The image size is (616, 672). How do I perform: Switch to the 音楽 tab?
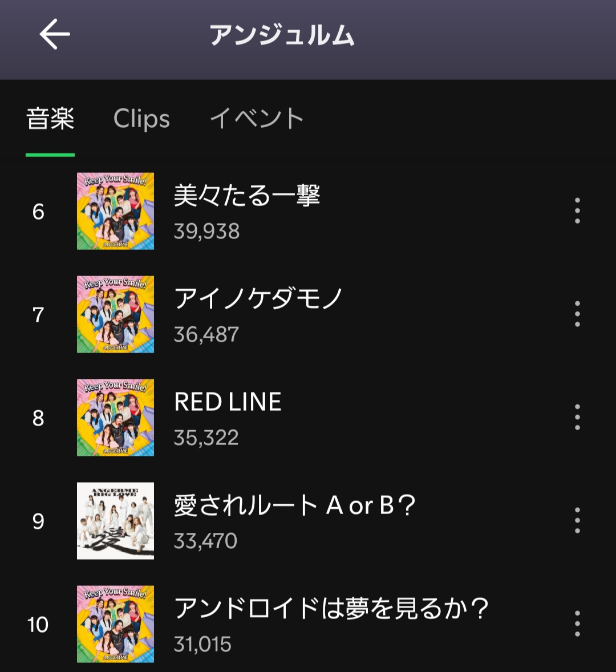pyautogui.click(x=50, y=119)
